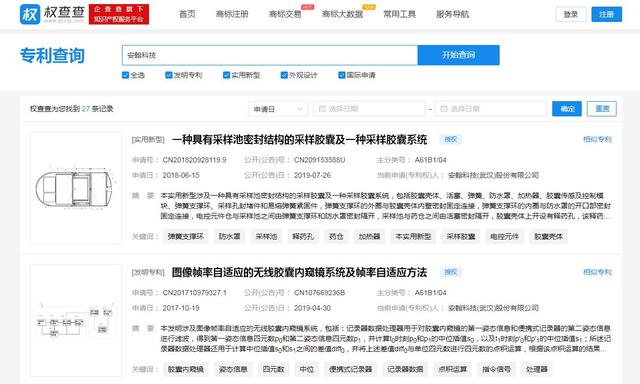The height and width of the screenshot is (384, 640).
Task: Open the 商标注册 nav menu item
Action: click(232, 14)
